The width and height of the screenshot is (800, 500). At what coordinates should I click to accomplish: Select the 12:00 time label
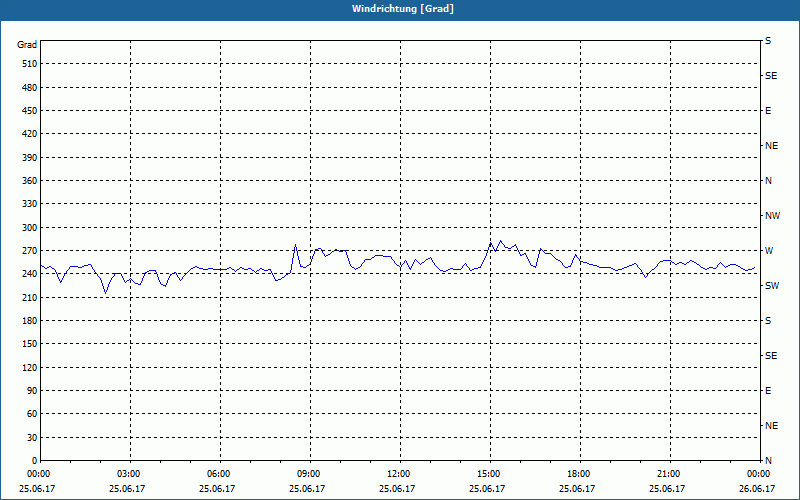coord(397,473)
